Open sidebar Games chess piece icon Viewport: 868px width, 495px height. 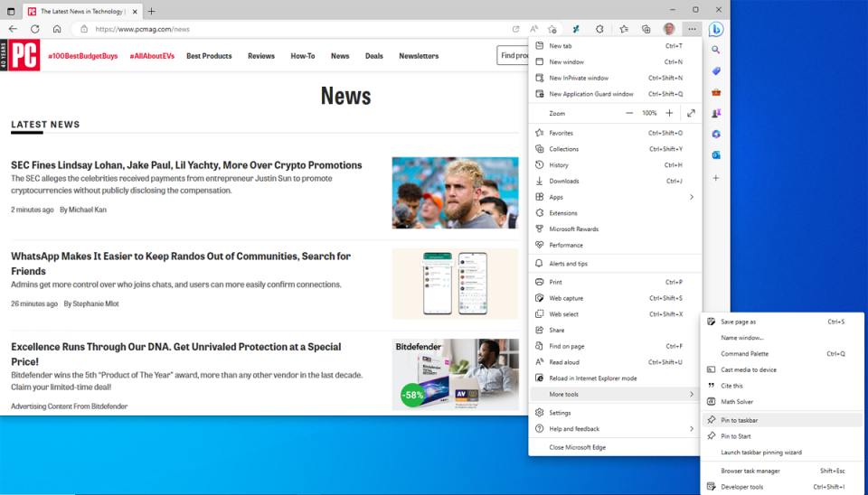pyautogui.click(x=716, y=114)
